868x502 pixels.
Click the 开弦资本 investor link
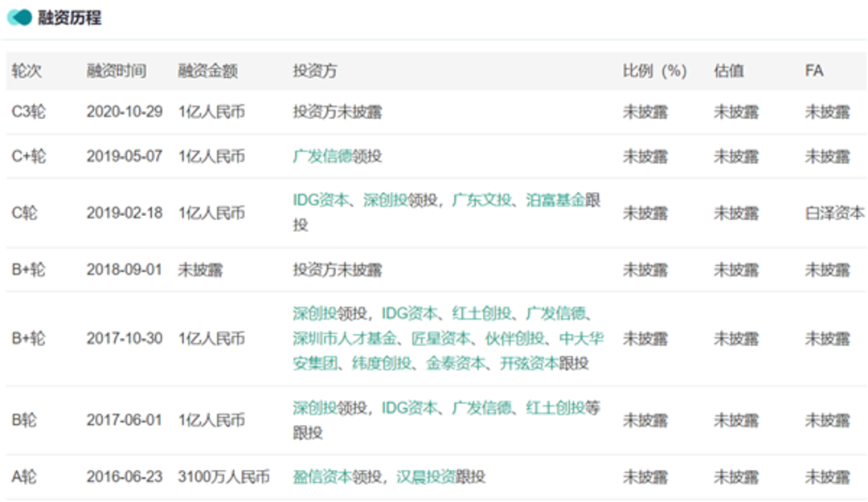point(529,363)
